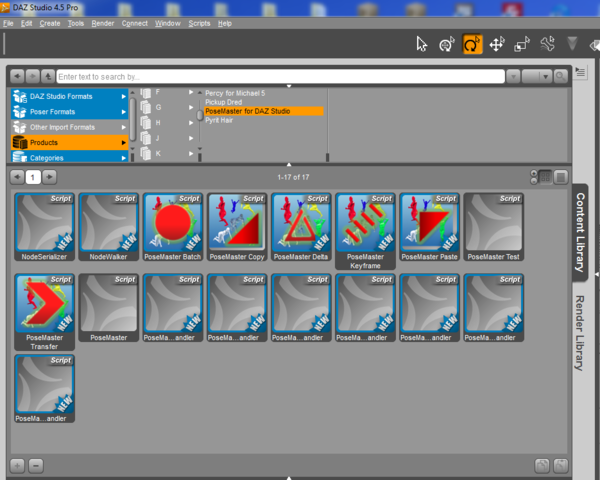Open the PoseMaster Keyframe script
Viewport: 600px width, 480px height.
[365, 232]
